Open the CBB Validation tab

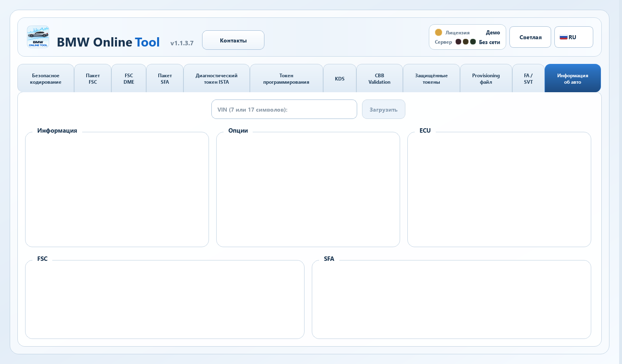379,78
